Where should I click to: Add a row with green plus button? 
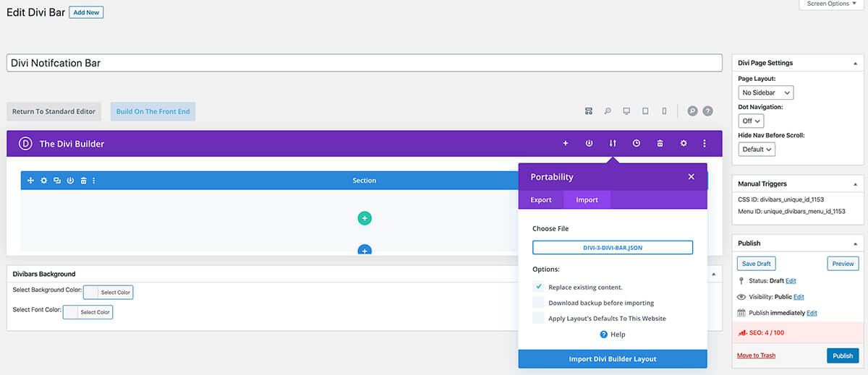[x=365, y=217]
